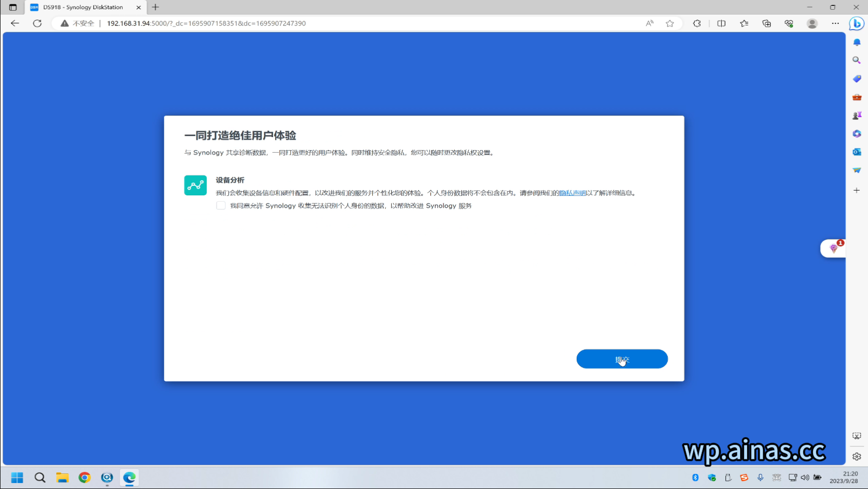The height and width of the screenshot is (489, 868).
Task: Check the Synology data collection consent checkbox
Action: 221,205
